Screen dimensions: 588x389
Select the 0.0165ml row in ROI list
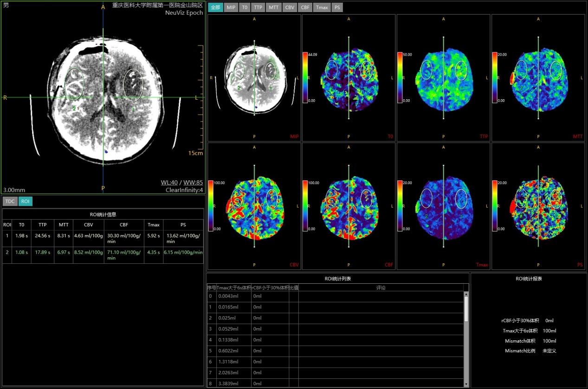pyautogui.click(x=335, y=307)
